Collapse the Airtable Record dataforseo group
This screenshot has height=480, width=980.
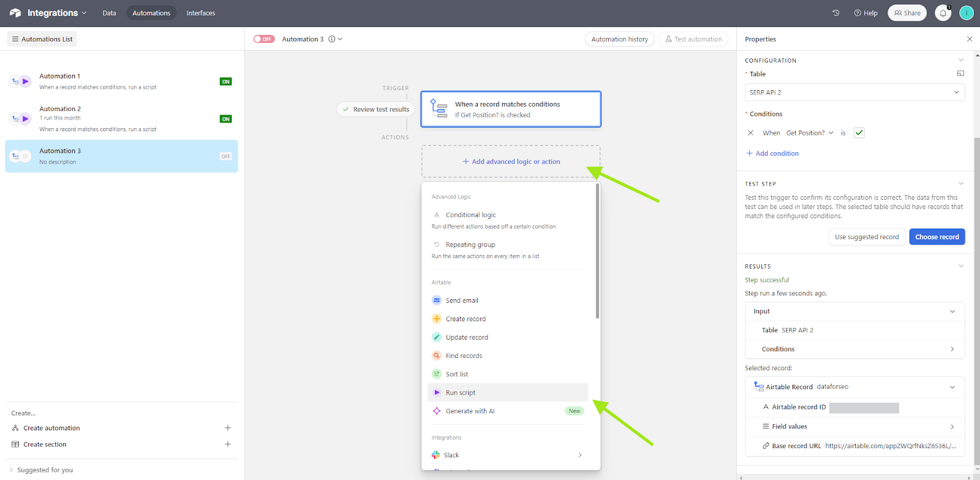[952, 387]
